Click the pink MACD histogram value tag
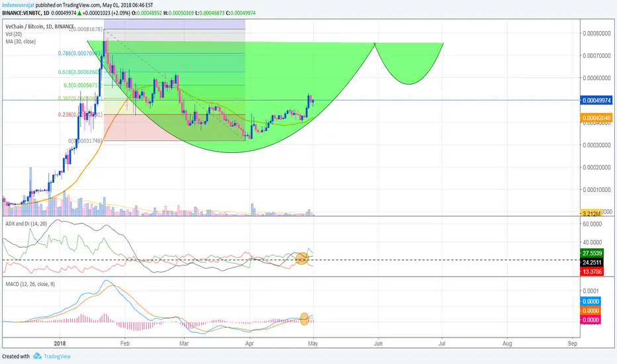The height and width of the screenshot is (364, 617). click(x=591, y=320)
